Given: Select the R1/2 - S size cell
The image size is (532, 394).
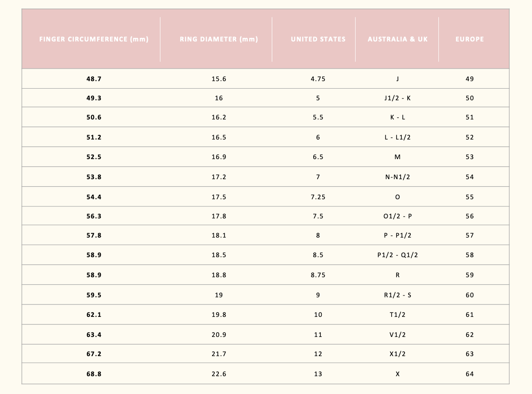Looking at the screenshot, I should (x=397, y=295).
